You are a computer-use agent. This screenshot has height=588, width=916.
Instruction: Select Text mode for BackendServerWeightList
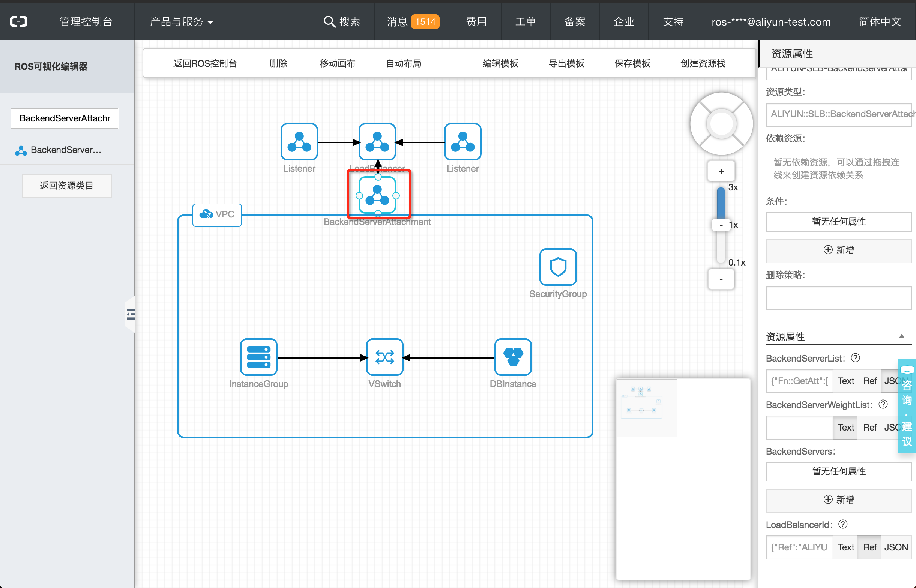tap(845, 427)
